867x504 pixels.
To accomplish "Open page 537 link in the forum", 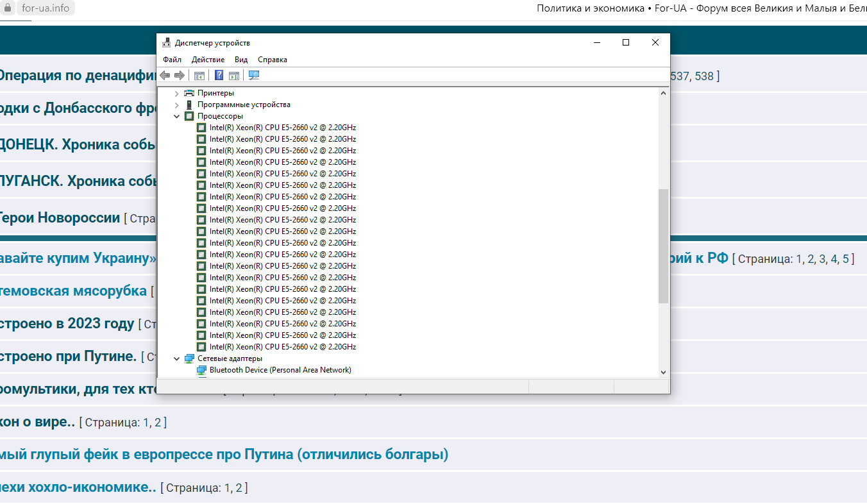I will tap(680, 76).
